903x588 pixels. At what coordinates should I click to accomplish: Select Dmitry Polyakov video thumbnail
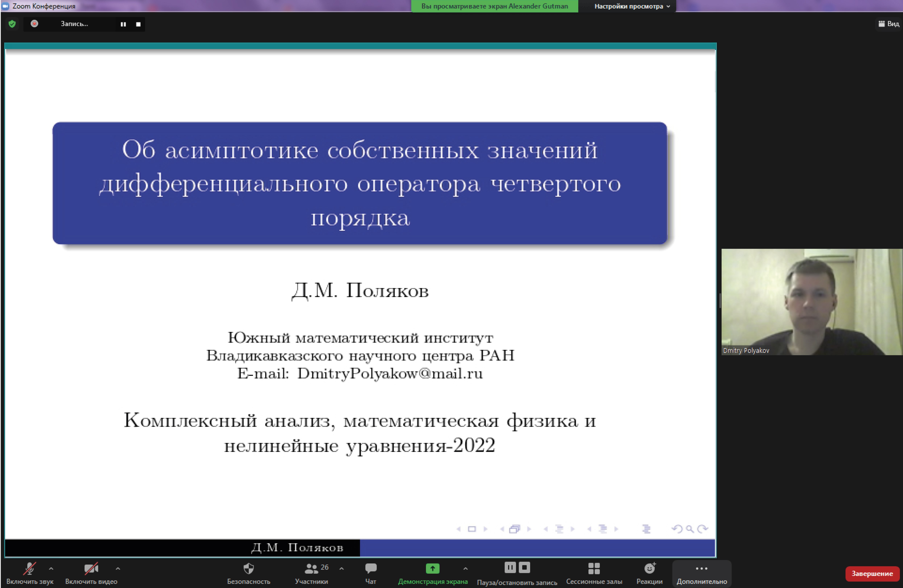coord(812,302)
